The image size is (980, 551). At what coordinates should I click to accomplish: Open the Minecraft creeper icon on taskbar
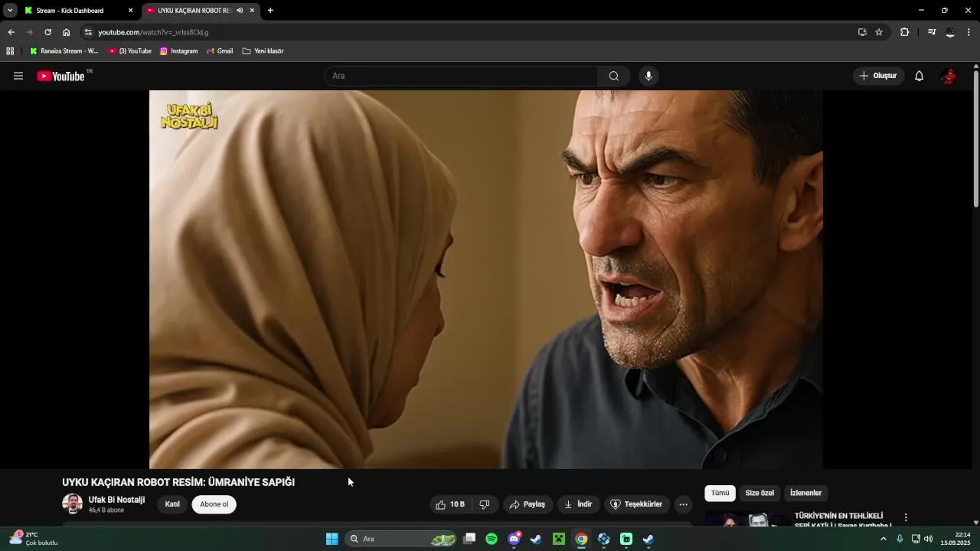[559, 539]
